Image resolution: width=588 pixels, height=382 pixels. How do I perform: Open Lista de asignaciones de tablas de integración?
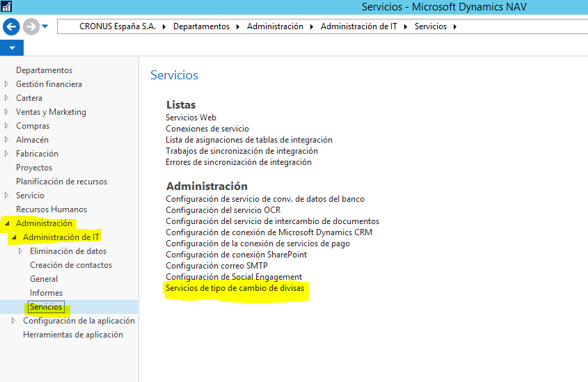[x=249, y=140]
